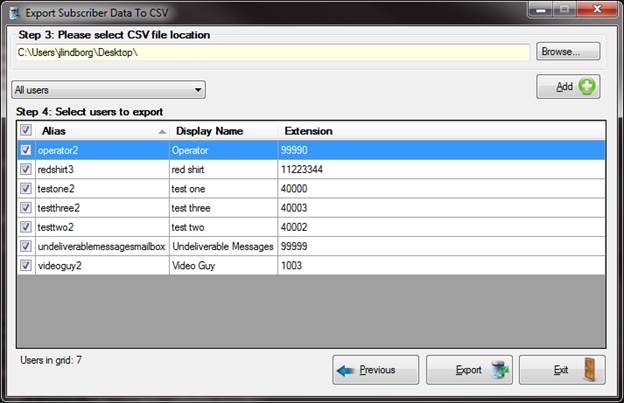Click extension 1003 cell
Image resolution: width=624 pixels, height=403 pixels.
click(441, 265)
